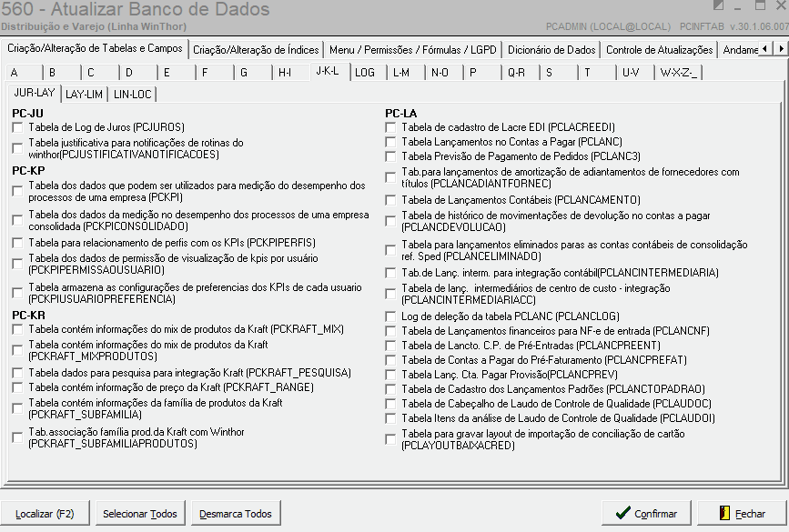Check Tabela de Log de Juros (PCJUROS)
The width and height of the screenshot is (789, 532).
point(17,127)
